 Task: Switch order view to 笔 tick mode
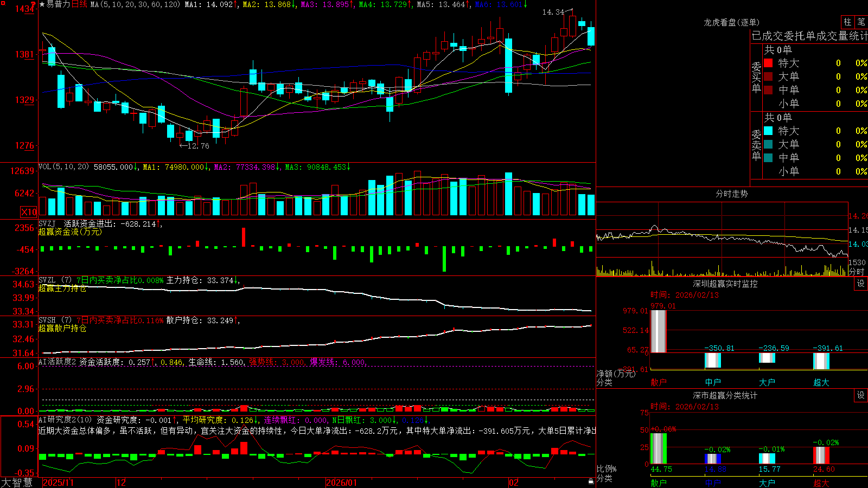pos(861,22)
